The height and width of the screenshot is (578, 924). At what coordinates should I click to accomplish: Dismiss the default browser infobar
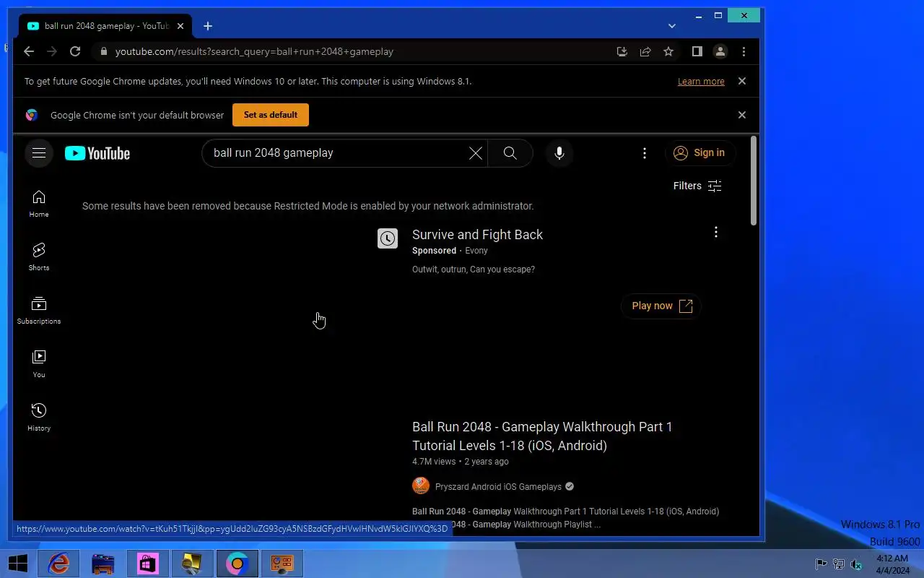point(741,115)
